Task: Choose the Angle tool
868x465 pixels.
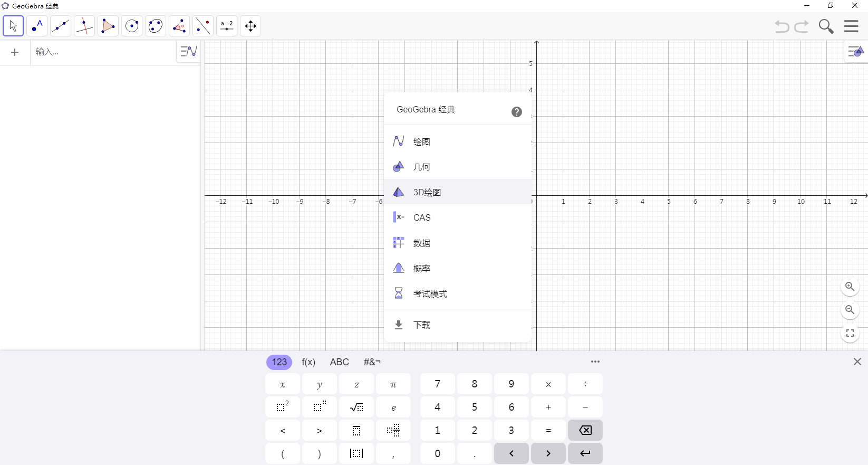Action: (179, 26)
